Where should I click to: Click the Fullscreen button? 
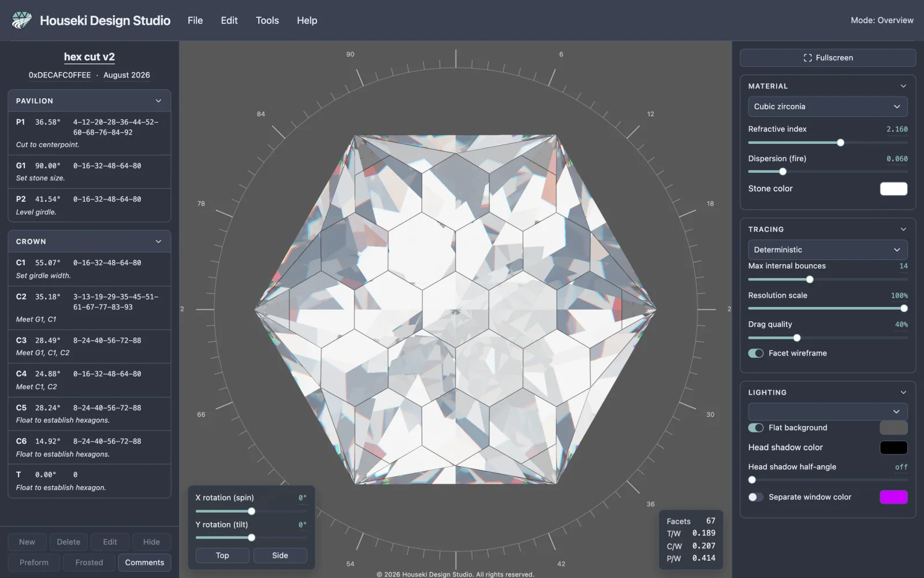click(828, 58)
